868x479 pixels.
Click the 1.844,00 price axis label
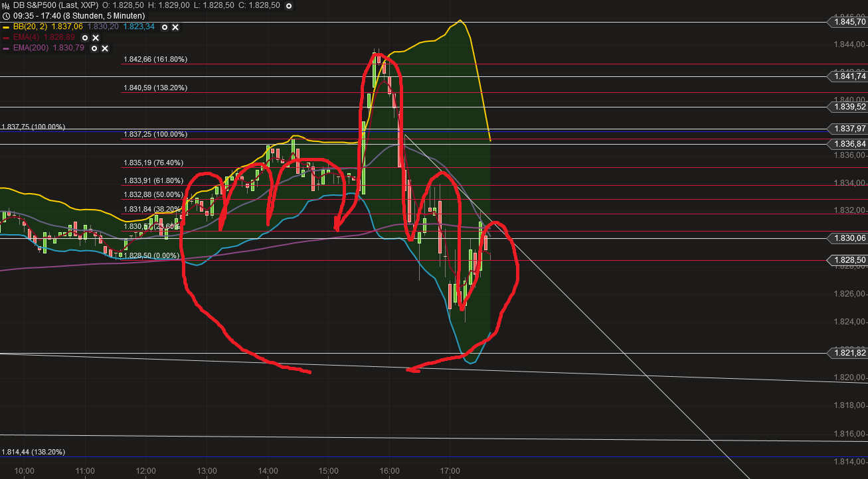[x=849, y=44]
